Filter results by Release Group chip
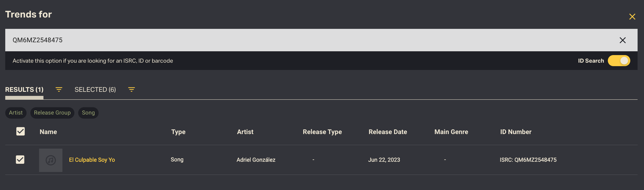Viewport: 644px width, 190px height. (52, 113)
